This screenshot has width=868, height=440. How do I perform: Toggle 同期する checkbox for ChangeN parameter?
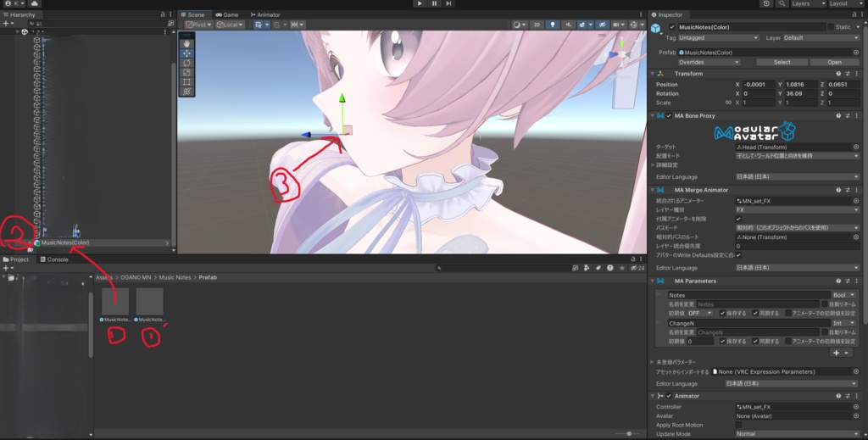(x=755, y=341)
